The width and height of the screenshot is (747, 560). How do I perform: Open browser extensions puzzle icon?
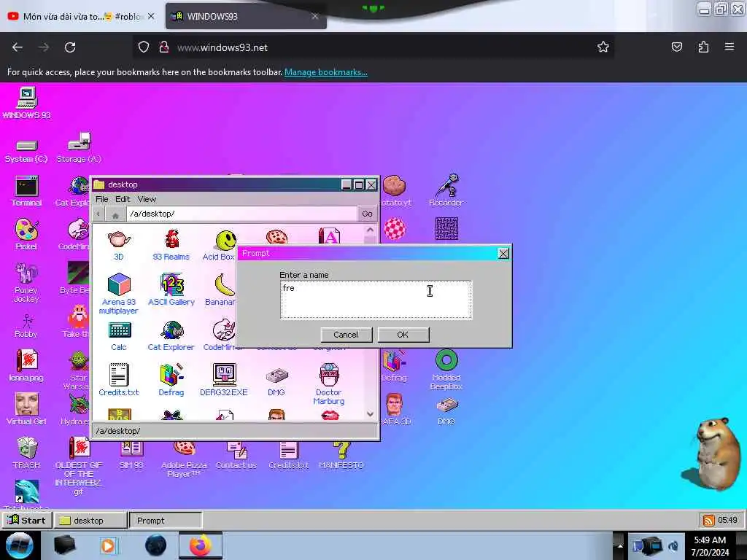[x=703, y=47]
